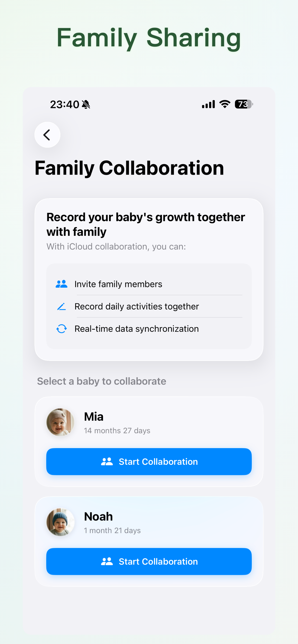Open Noah's baby avatar photo
This screenshot has width=298, height=644.
point(60,522)
